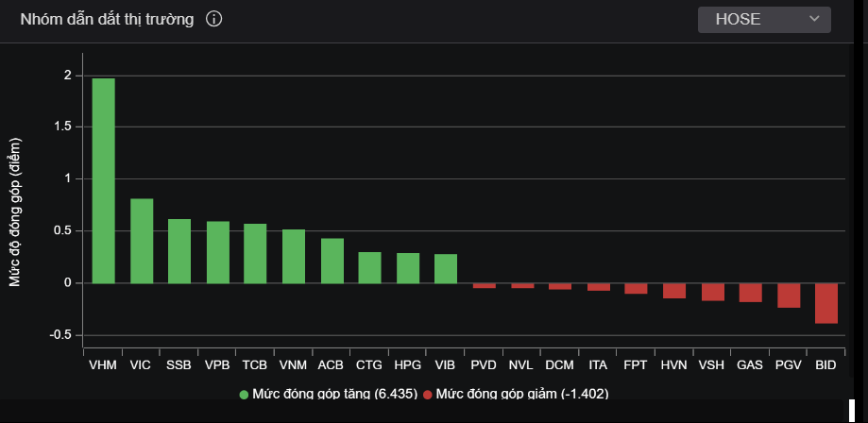This screenshot has height=423, width=868.
Task: Click the FPT axis label
Action: tap(636, 364)
